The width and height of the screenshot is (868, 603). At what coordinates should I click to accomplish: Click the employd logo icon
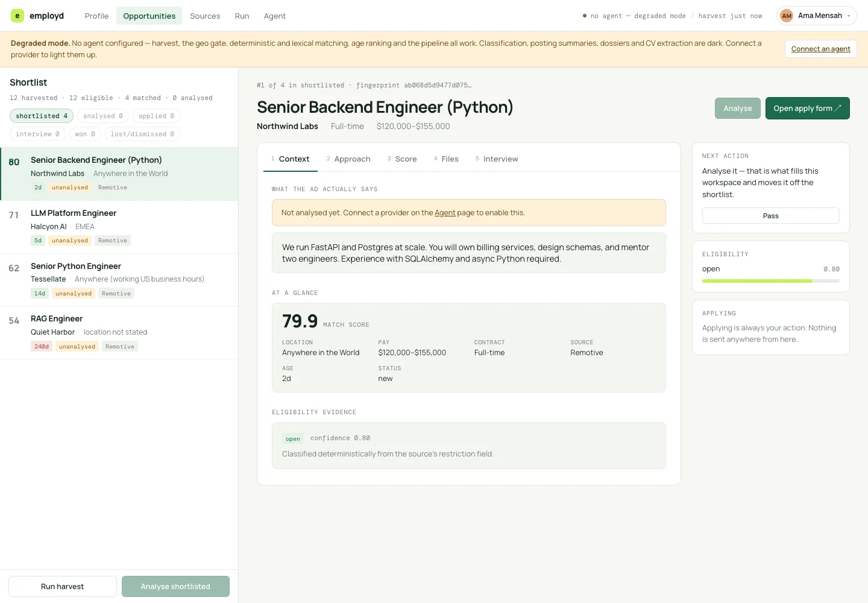[x=17, y=16]
